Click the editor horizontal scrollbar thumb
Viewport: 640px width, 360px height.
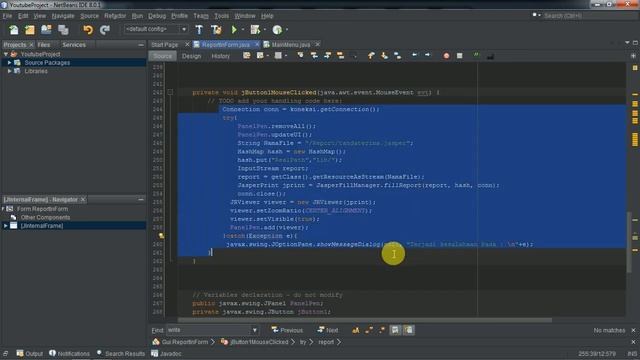(365, 320)
